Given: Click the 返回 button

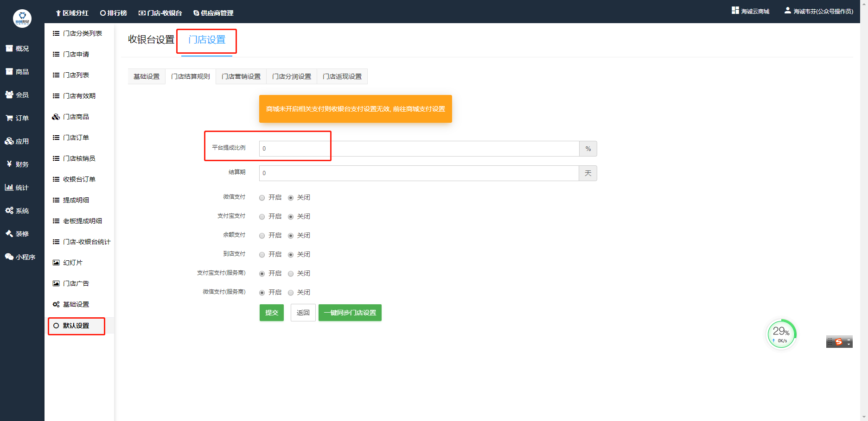Looking at the screenshot, I should (x=303, y=313).
